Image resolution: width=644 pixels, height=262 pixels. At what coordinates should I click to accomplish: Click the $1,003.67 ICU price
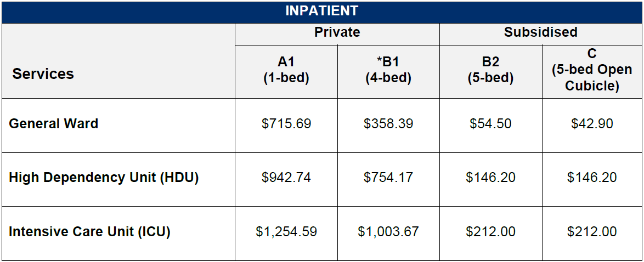click(388, 232)
